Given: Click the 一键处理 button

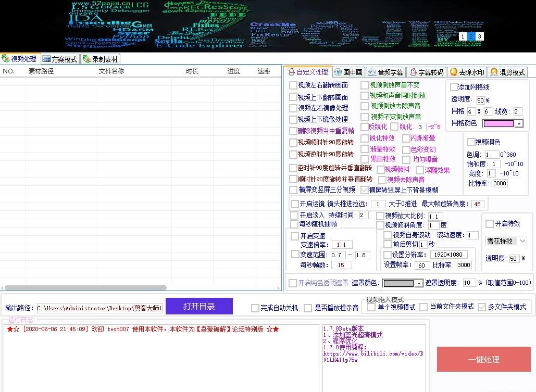Looking at the screenshot, I should pos(484,359).
